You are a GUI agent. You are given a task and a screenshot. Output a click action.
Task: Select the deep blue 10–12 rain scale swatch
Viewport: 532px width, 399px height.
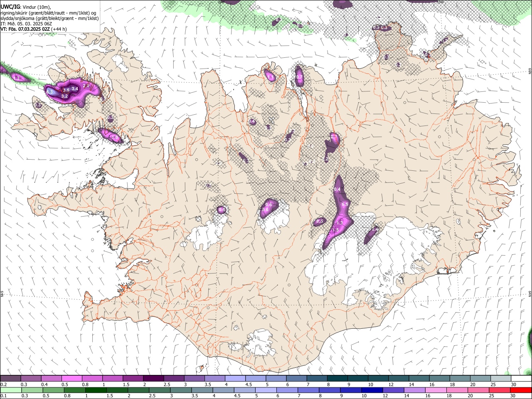tap(372, 390)
